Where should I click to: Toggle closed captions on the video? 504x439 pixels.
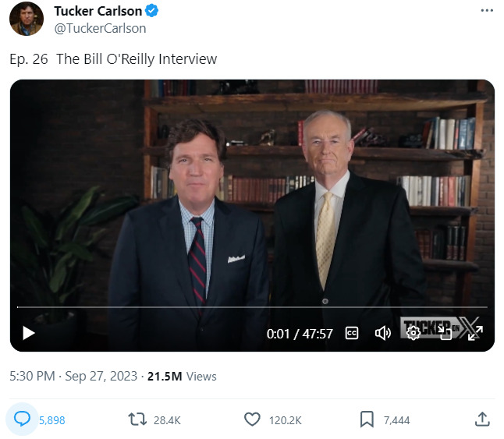tap(352, 333)
